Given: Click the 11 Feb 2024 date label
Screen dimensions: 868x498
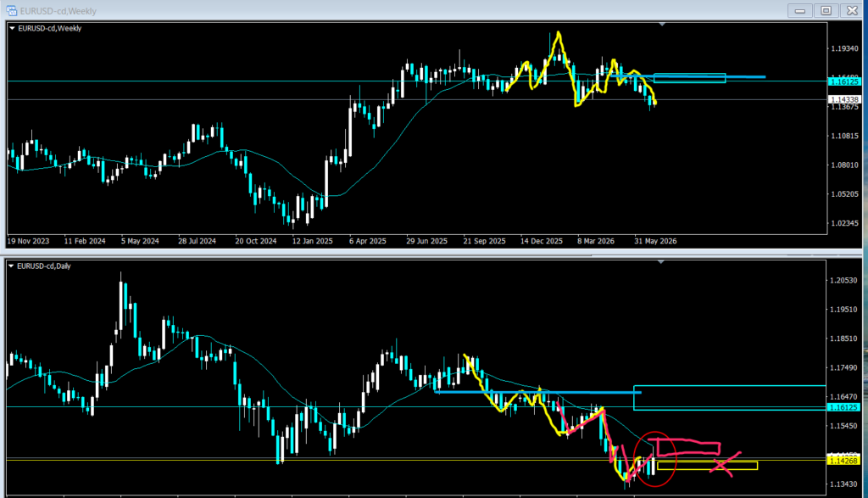Looking at the screenshot, I should [85, 241].
